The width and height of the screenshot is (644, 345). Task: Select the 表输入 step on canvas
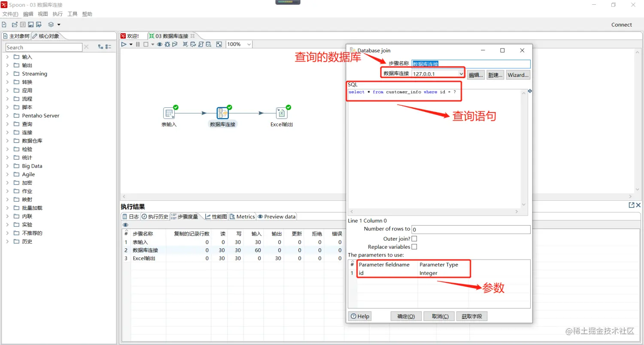[x=169, y=113]
